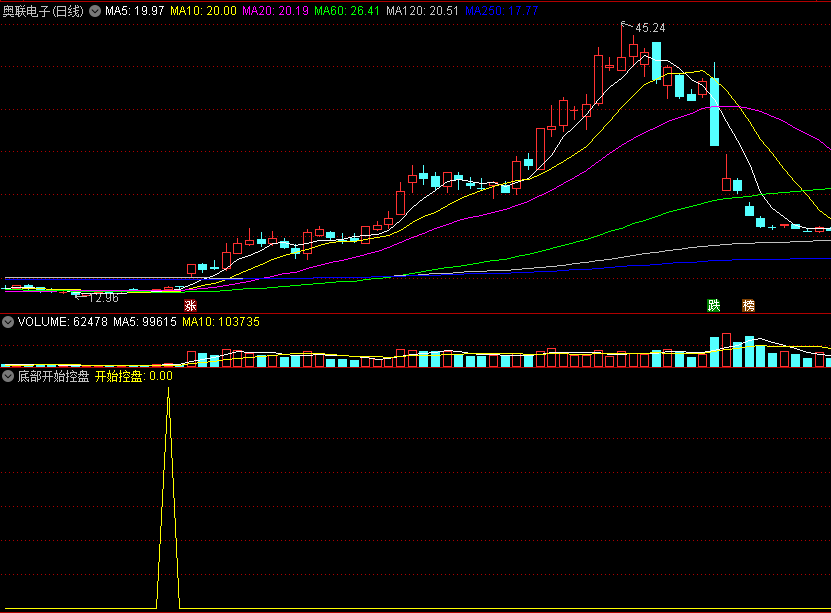Click the MA60: 26.41 label

(x=347, y=11)
